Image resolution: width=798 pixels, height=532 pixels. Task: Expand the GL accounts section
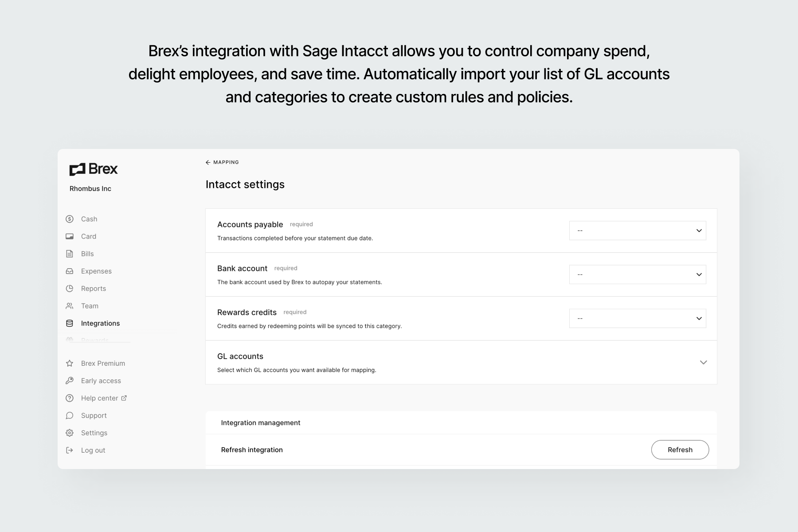[x=703, y=363]
